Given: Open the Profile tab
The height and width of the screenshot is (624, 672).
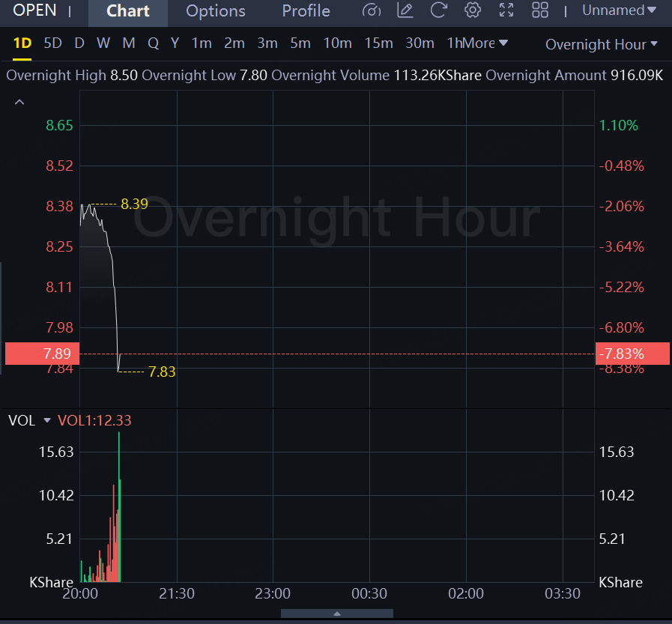Looking at the screenshot, I should [x=306, y=11].
